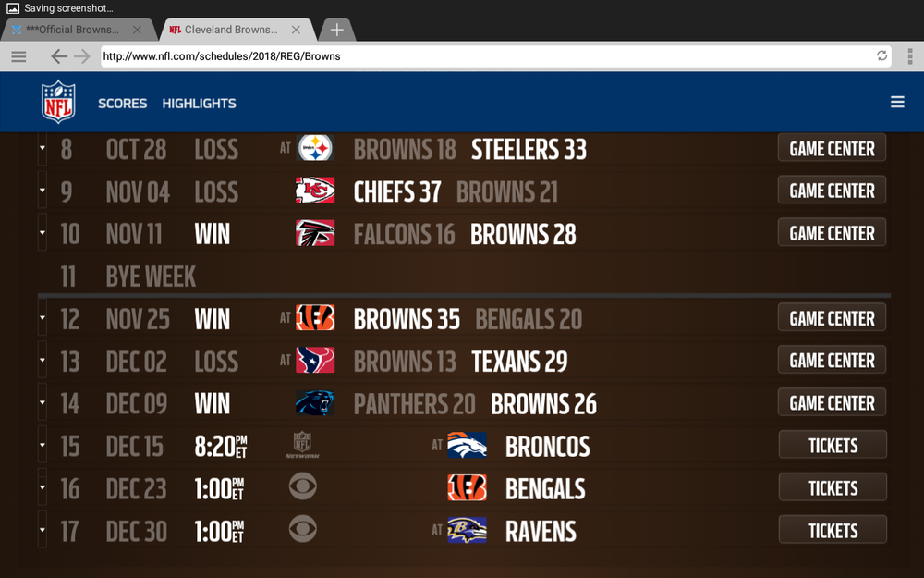Viewport: 924px width, 578px height.
Task: Buy tickets for the Ravens game
Action: point(833,530)
